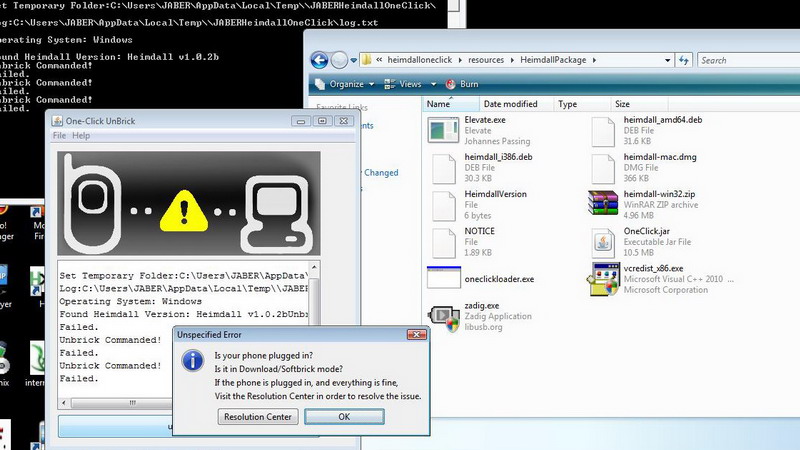Image resolution: width=800 pixels, height=450 pixels.
Task: Click the NOTICE file icon
Action: pos(443,242)
